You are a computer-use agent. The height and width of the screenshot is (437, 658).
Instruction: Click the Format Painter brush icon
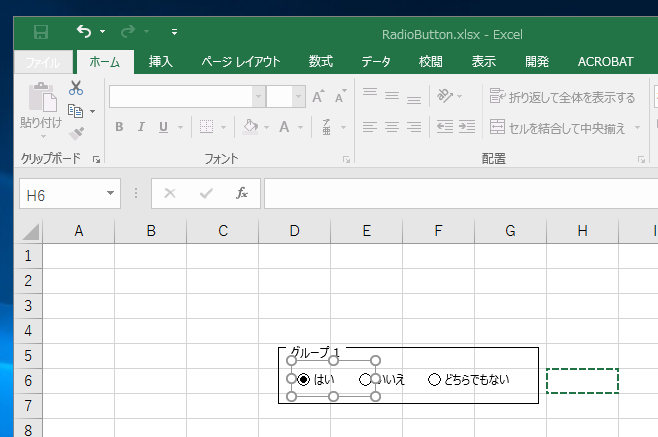click(76, 133)
